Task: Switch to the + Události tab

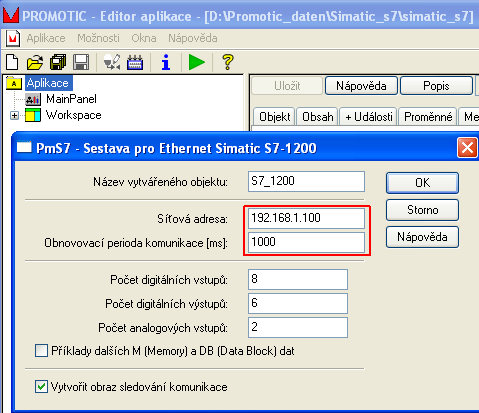Action: pos(369,116)
